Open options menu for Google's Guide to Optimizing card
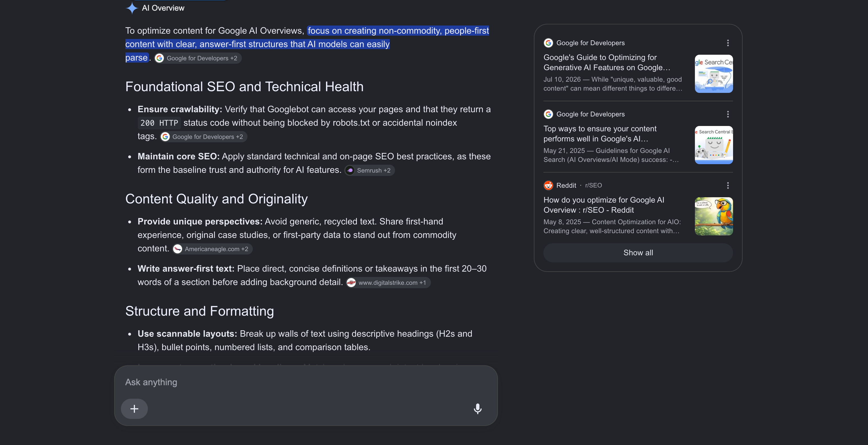Screen dimensions: 868x445 728,43
